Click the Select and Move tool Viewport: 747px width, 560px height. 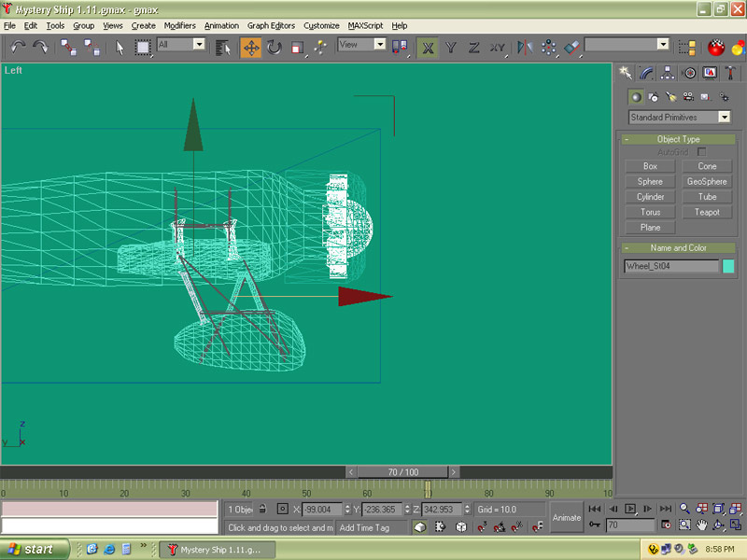(251, 47)
